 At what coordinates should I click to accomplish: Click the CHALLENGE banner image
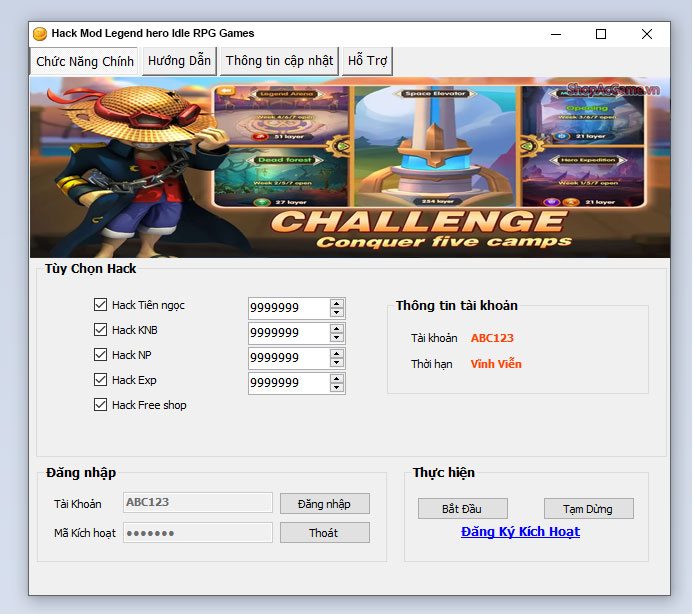[350, 167]
